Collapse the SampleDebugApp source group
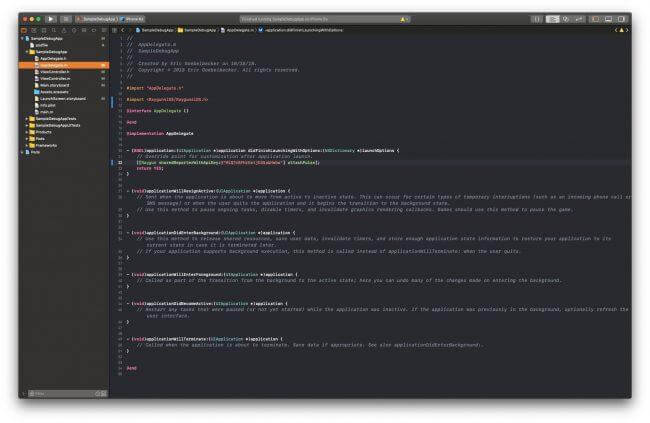 27,52
